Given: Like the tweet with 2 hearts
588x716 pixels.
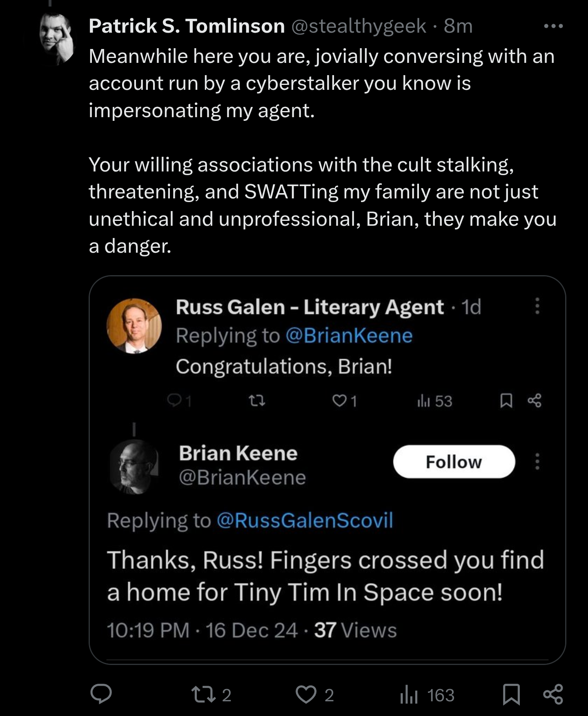Looking at the screenshot, I should (x=314, y=695).
